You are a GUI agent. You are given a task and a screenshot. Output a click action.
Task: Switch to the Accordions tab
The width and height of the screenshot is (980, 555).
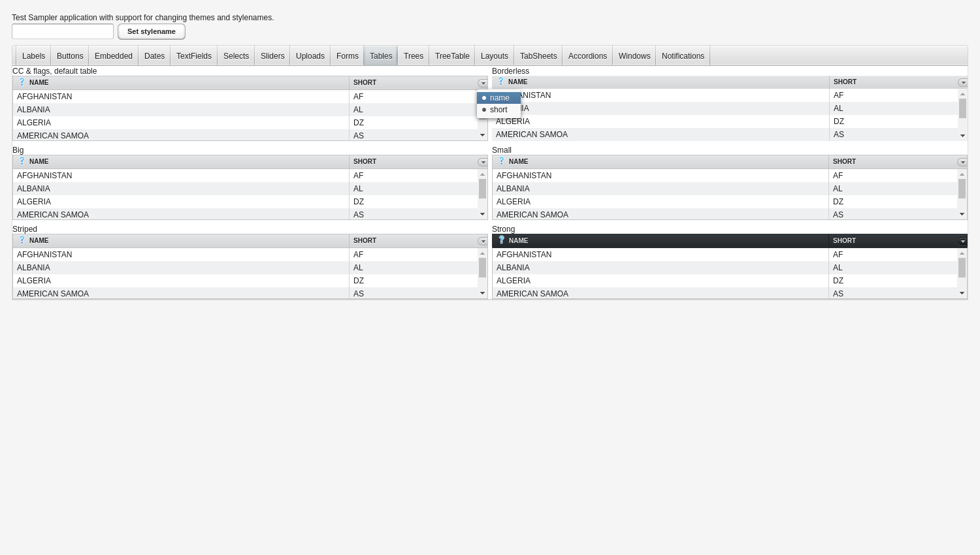click(x=587, y=56)
